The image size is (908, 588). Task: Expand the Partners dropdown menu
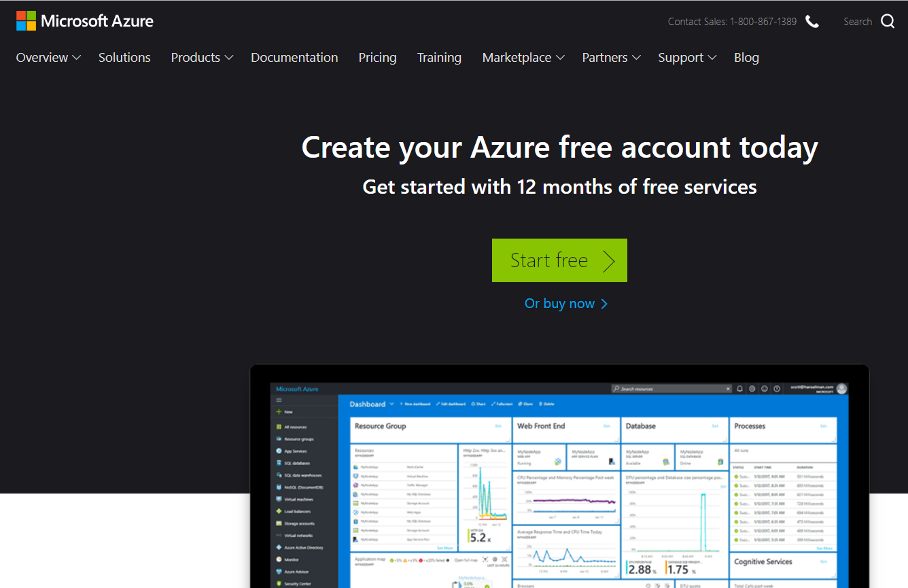point(611,58)
